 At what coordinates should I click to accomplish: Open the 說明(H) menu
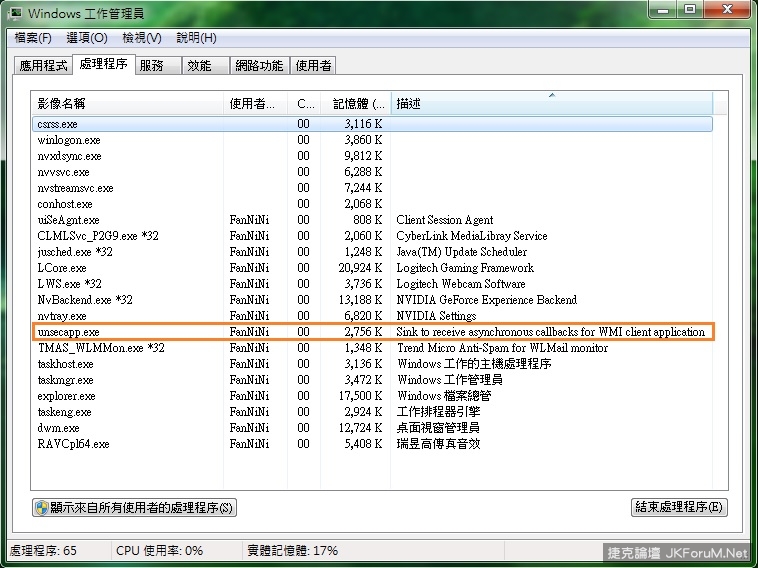pyautogui.click(x=196, y=38)
